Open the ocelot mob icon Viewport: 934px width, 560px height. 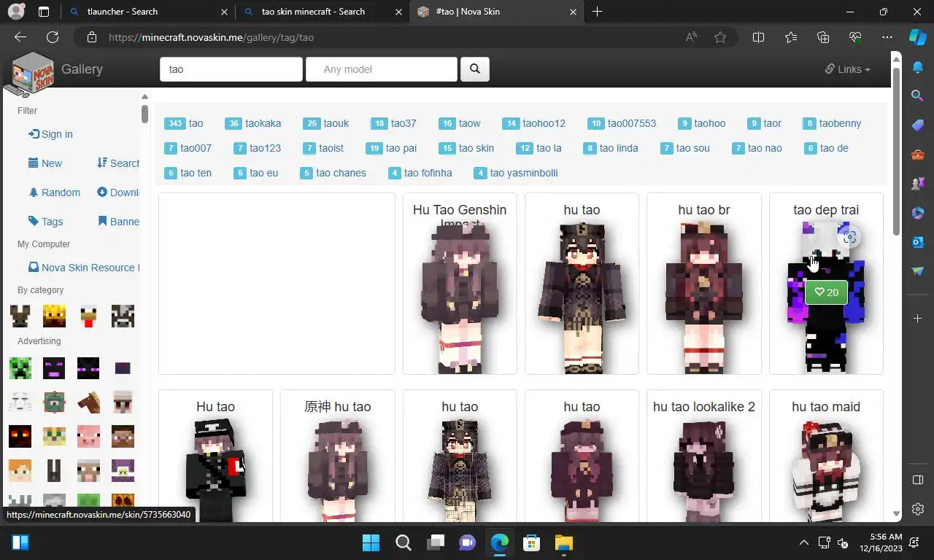tap(54, 436)
